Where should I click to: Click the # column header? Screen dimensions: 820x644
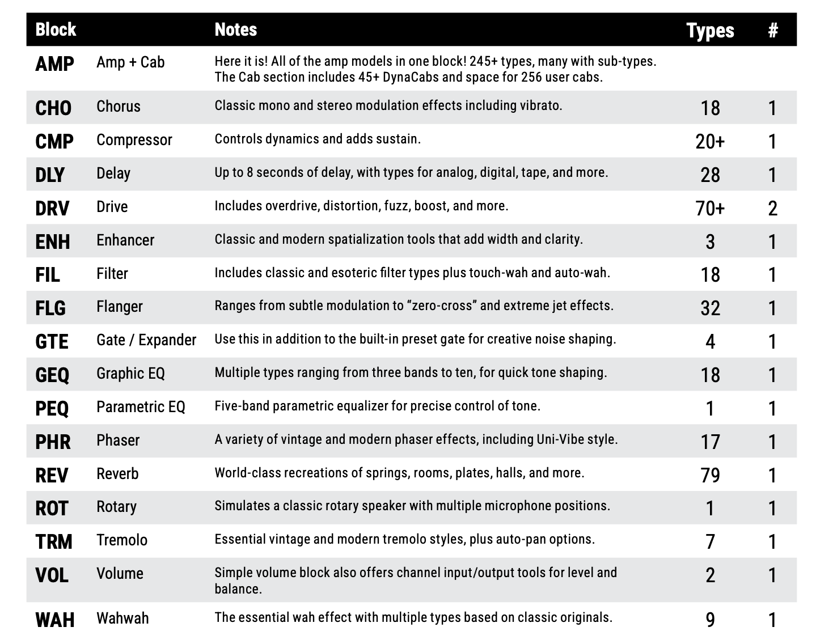[x=772, y=31]
